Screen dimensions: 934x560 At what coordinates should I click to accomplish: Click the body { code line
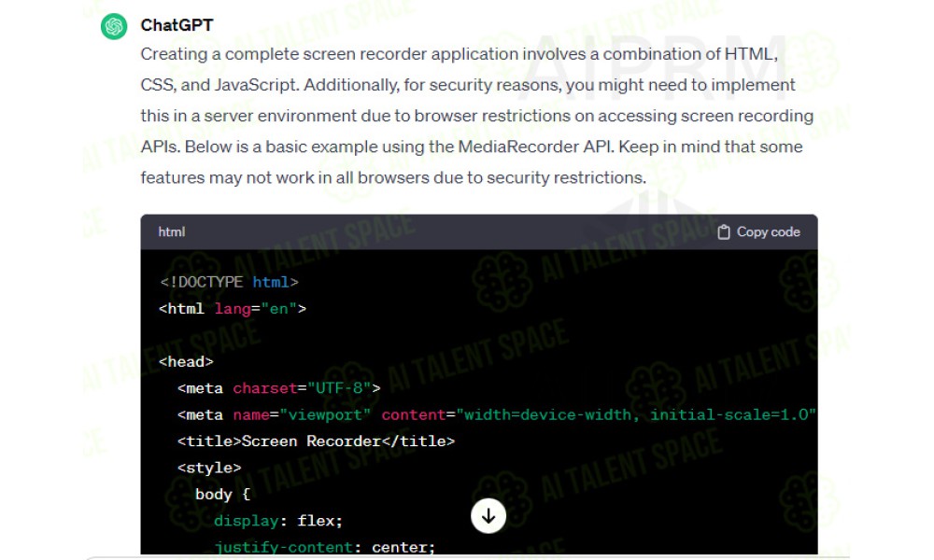pyautogui.click(x=223, y=495)
